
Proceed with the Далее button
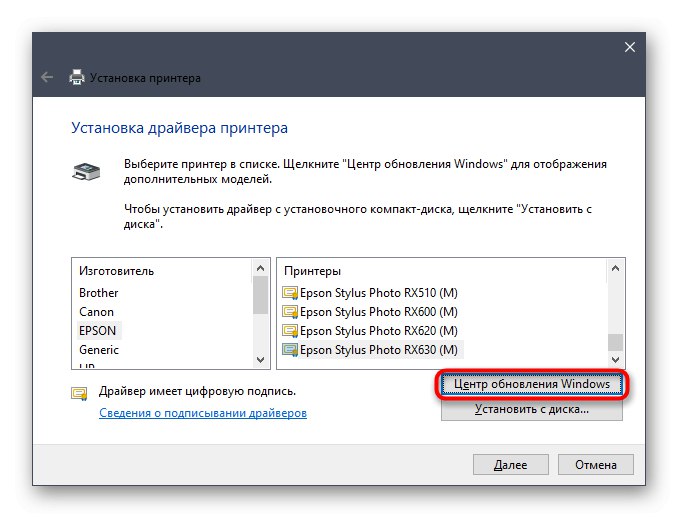coord(509,465)
